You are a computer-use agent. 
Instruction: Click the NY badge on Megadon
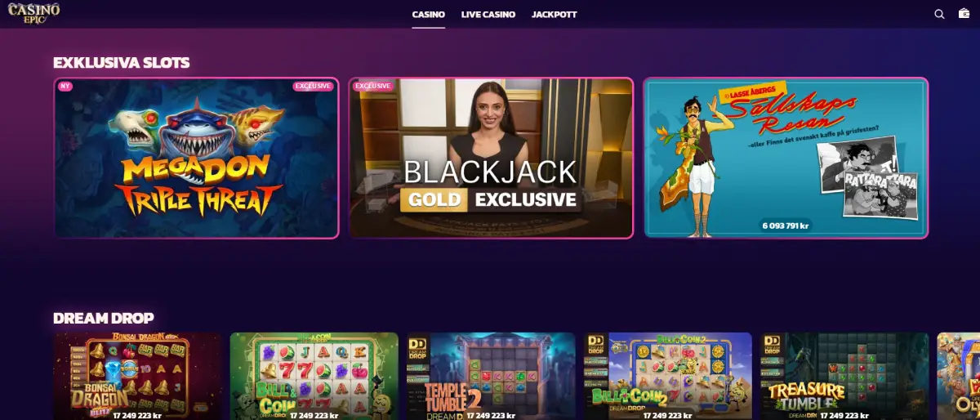pos(64,86)
